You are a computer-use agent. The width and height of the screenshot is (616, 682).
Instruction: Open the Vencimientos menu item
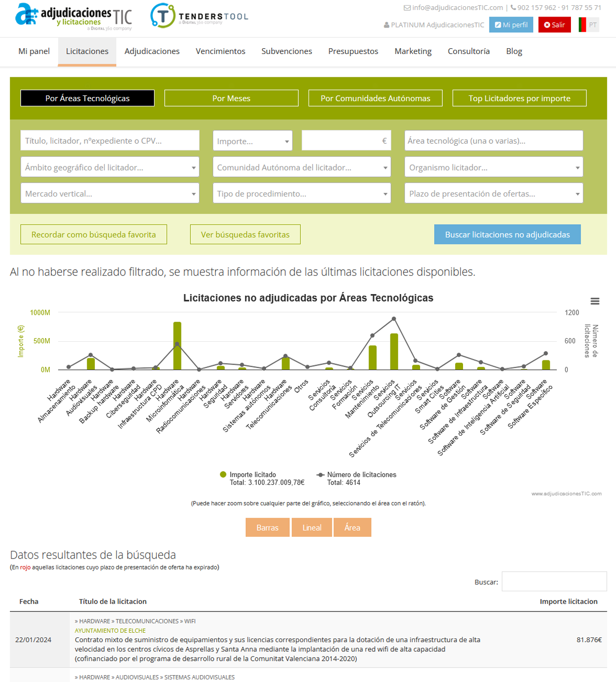pos(220,51)
